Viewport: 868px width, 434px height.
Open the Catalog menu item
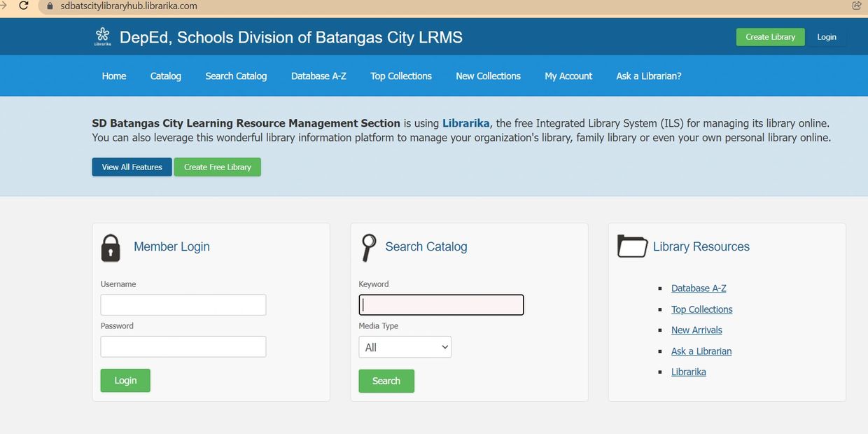[x=166, y=76]
